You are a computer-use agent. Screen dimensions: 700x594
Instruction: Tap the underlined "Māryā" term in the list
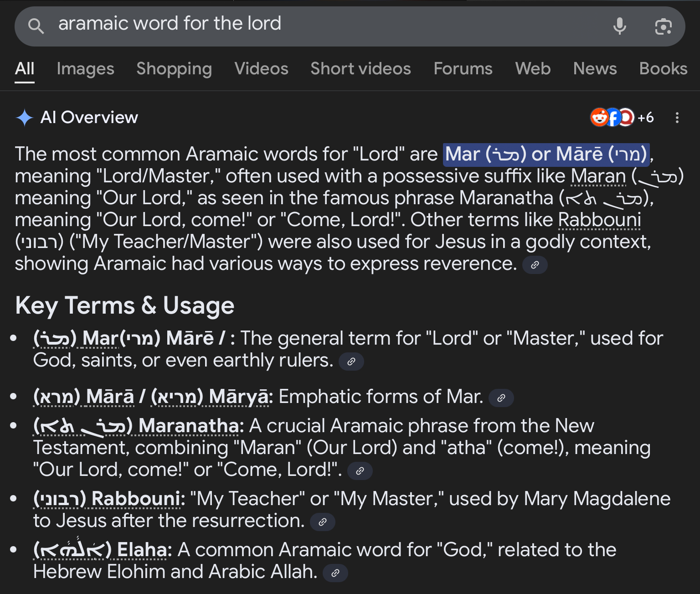(239, 397)
